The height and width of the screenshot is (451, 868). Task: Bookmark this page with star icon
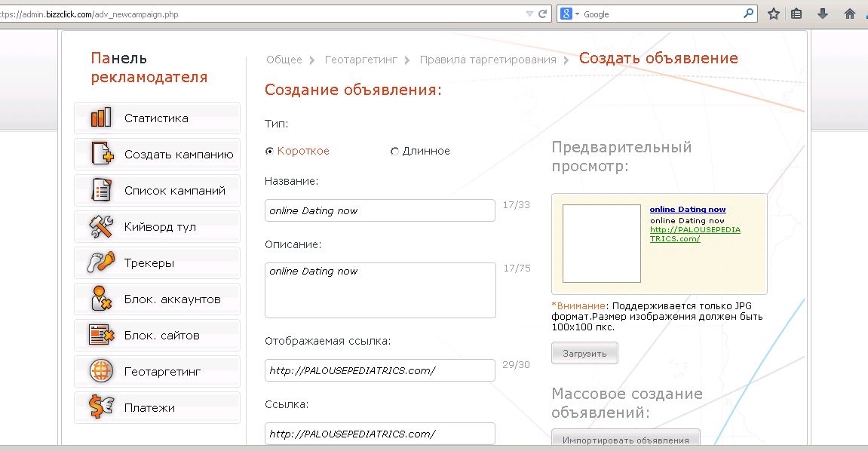(773, 14)
